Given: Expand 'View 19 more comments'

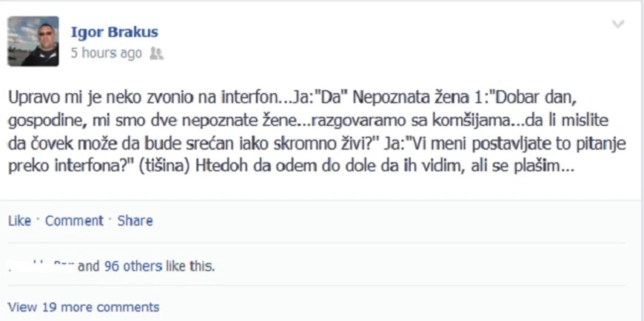Looking at the screenshot, I should pyautogui.click(x=84, y=307).
